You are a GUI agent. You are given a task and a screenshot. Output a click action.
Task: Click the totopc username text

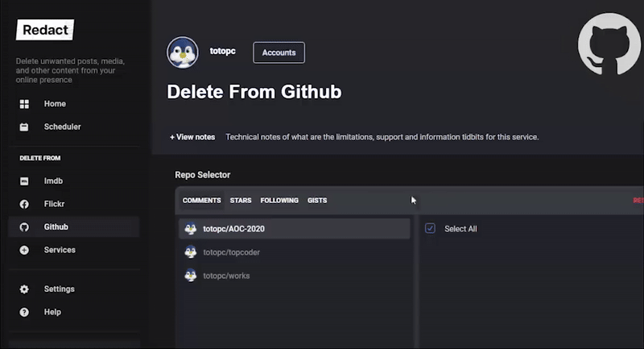click(223, 51)
